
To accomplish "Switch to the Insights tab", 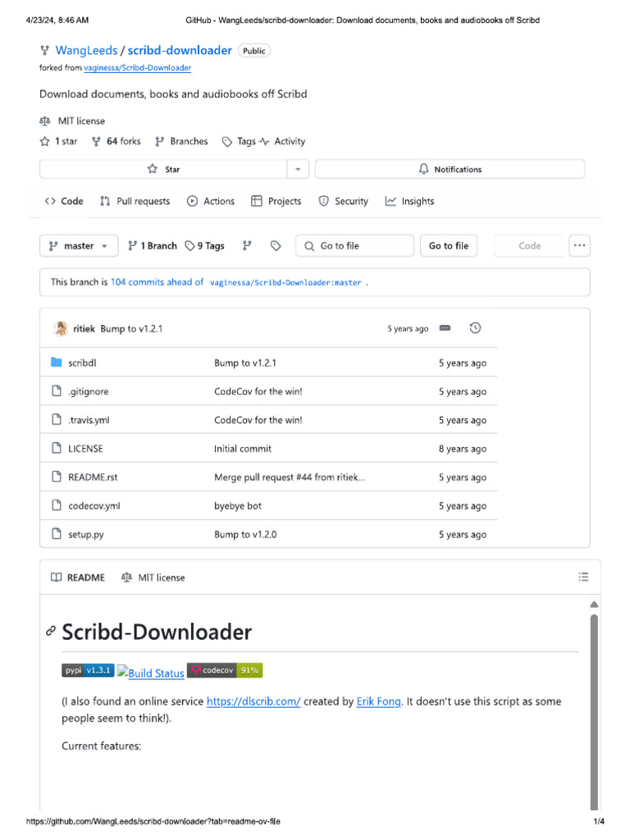I will click(410, 202).
